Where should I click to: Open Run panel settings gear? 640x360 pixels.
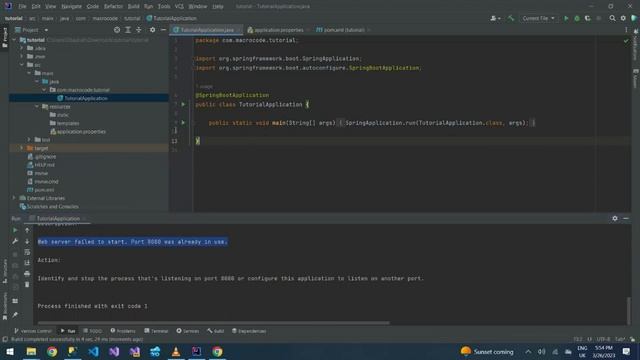(615, 218)
